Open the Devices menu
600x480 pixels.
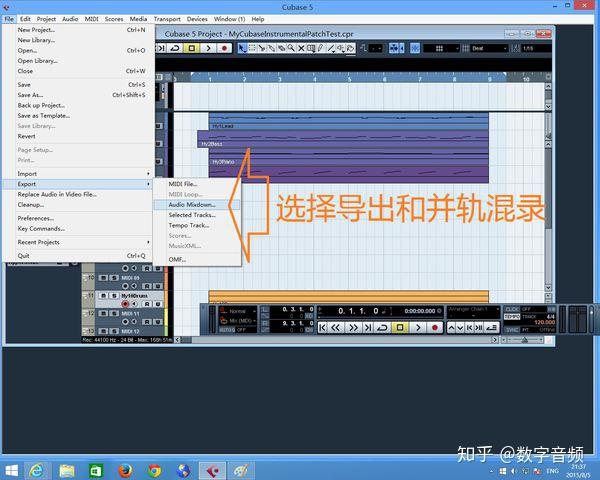pos(197,19)
